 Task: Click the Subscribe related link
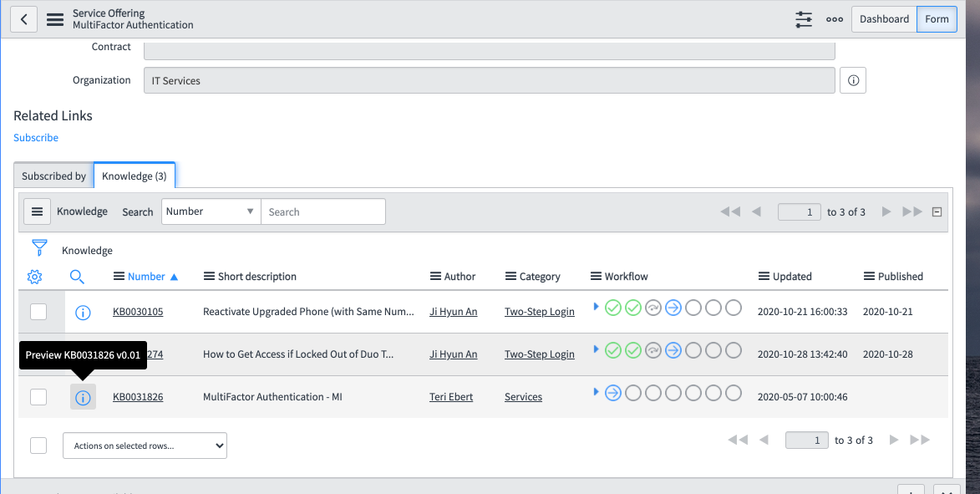tap(35, 137)
